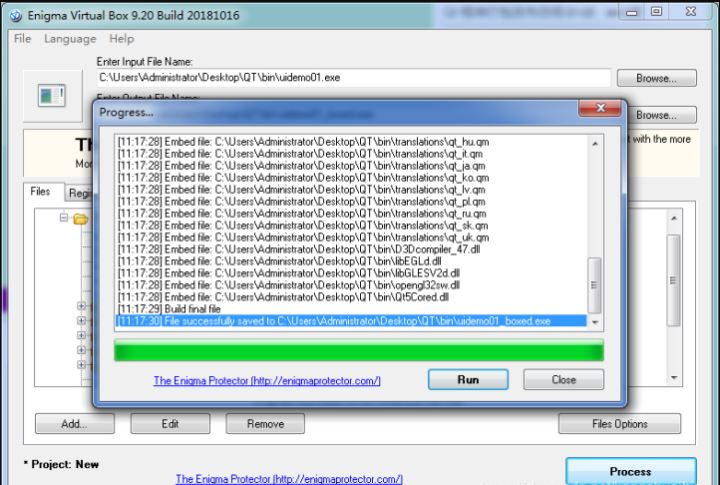Select log line for qt_lv.qm
This screenshot has height=485, width=720.
coord(351,190)
